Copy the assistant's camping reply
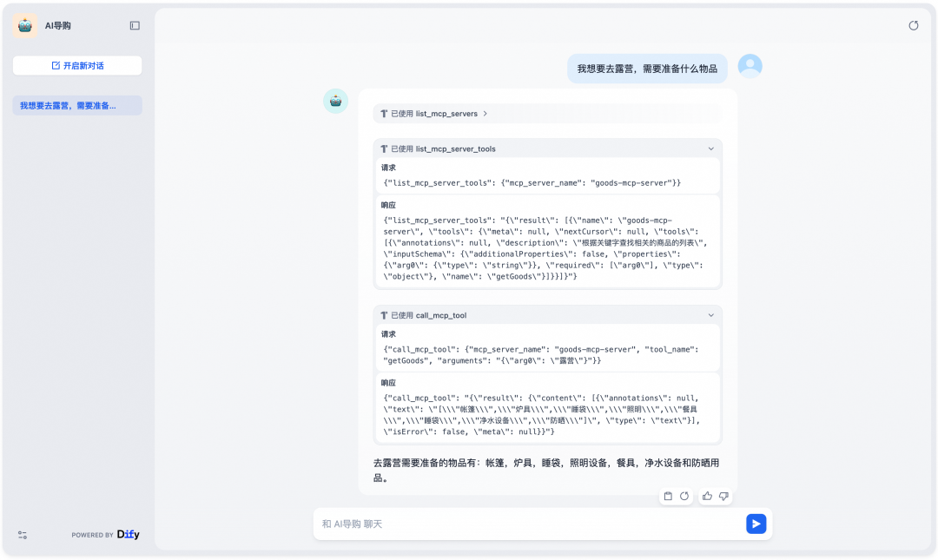Viewport: 938px width, 560px height. click(x=668, y=496)
